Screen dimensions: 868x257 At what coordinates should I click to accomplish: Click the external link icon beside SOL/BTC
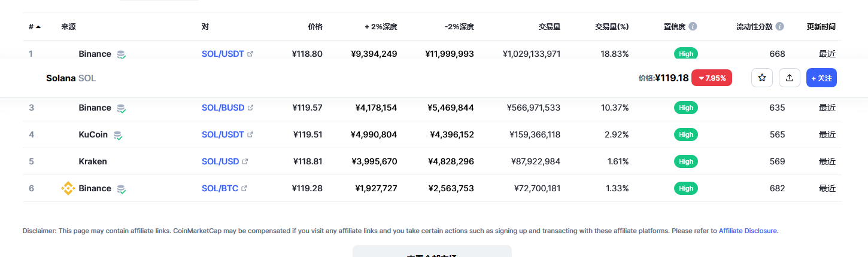(x=244, y=188)
